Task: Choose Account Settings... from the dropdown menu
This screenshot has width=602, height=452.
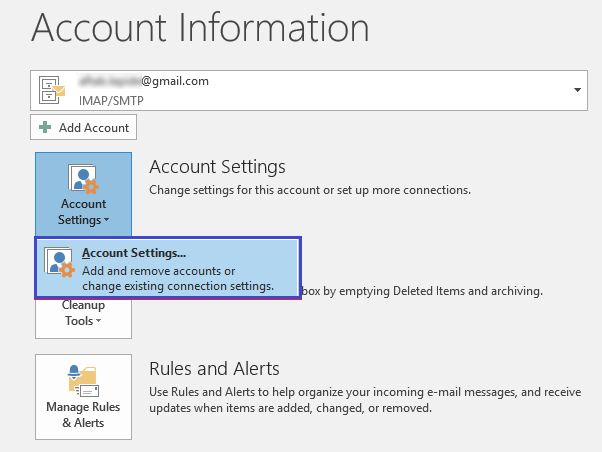Action: coord(168,268)
